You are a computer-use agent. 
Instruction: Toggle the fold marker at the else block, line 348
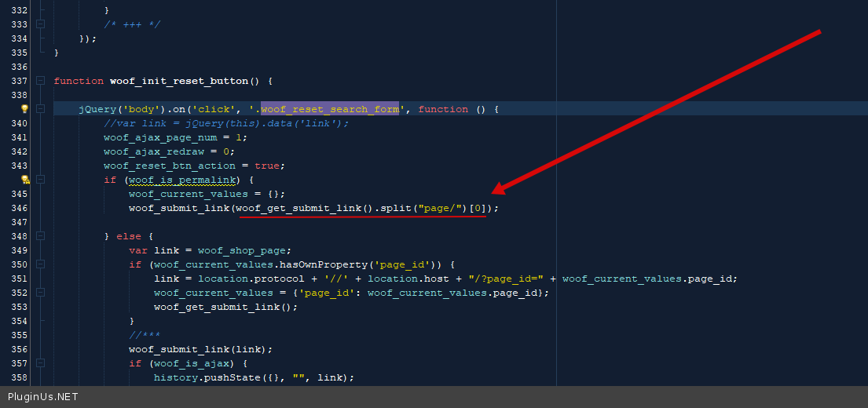click(x=40, y=236)
